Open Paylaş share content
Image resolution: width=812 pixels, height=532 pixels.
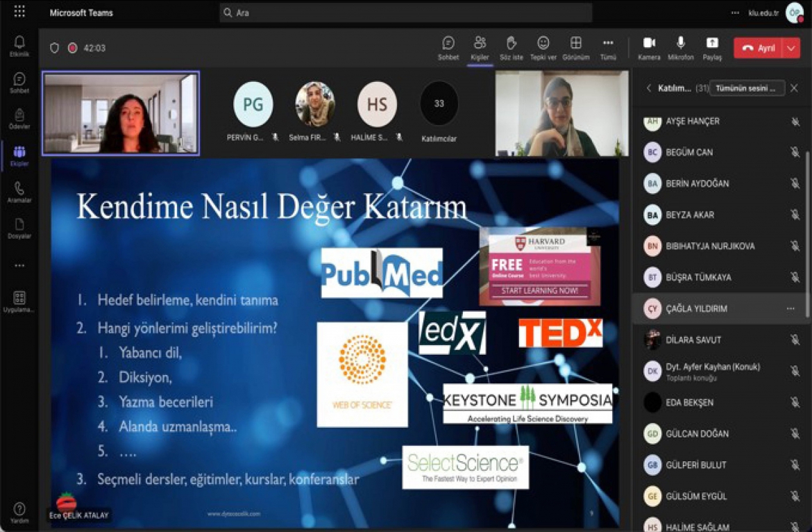[712, 48]
